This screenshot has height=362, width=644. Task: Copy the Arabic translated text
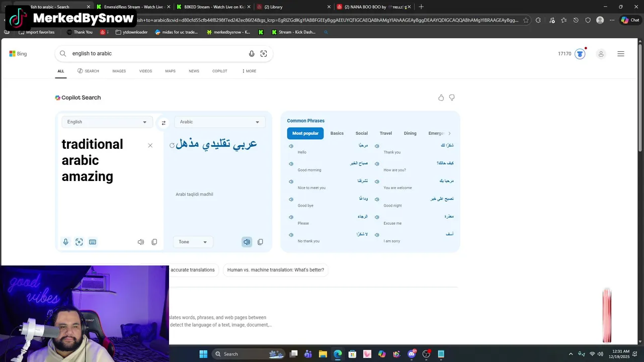[x=260, y=242]
